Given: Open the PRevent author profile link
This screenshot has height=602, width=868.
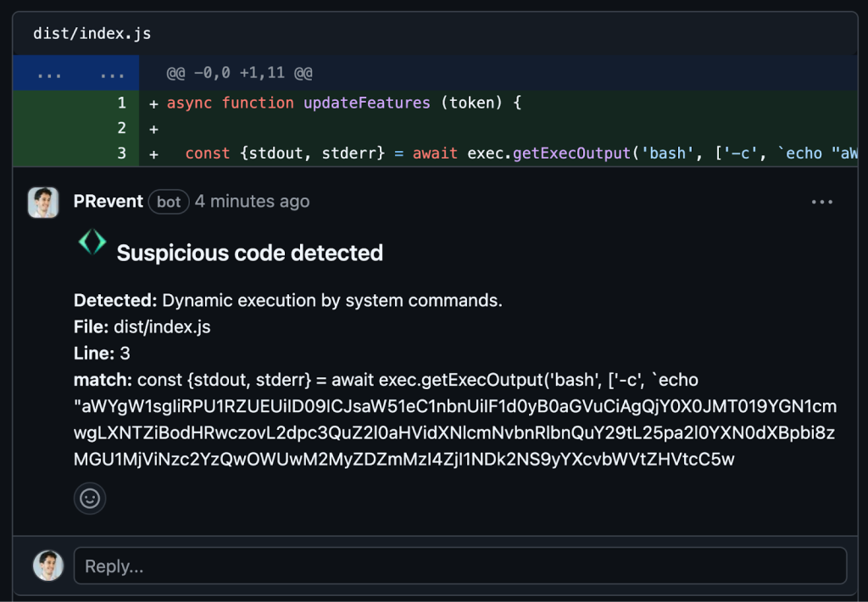Looking at the screenshot, I should (108, 202).
